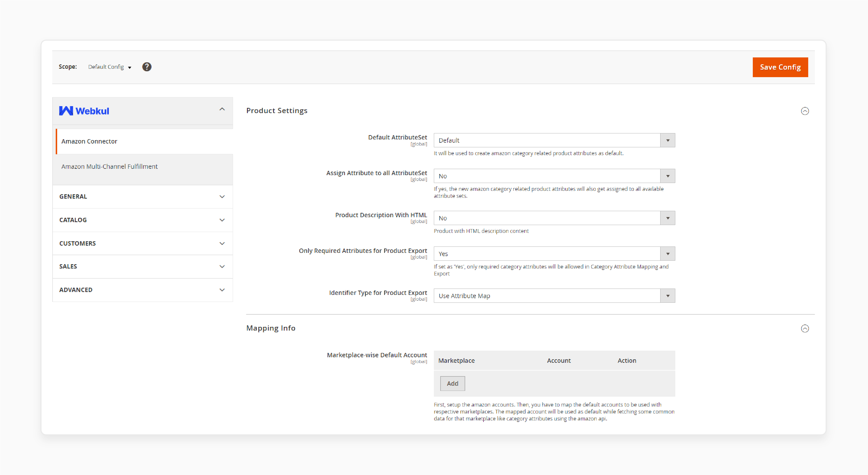Open the Default Config scope dropdown
This screenshot has height=475, width=868.
click(x=109, y=67)
